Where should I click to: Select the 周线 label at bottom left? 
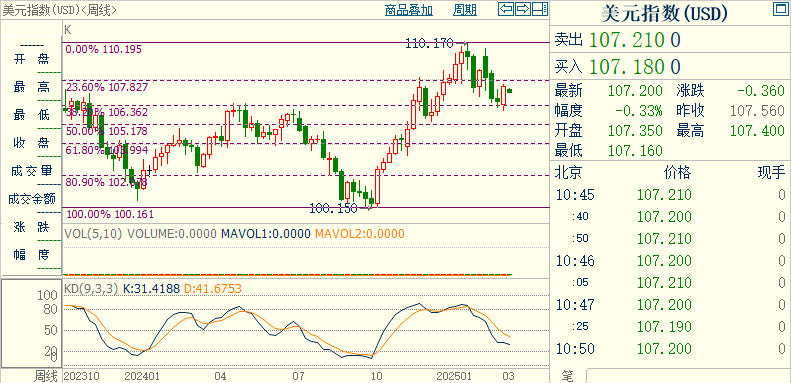46,375
